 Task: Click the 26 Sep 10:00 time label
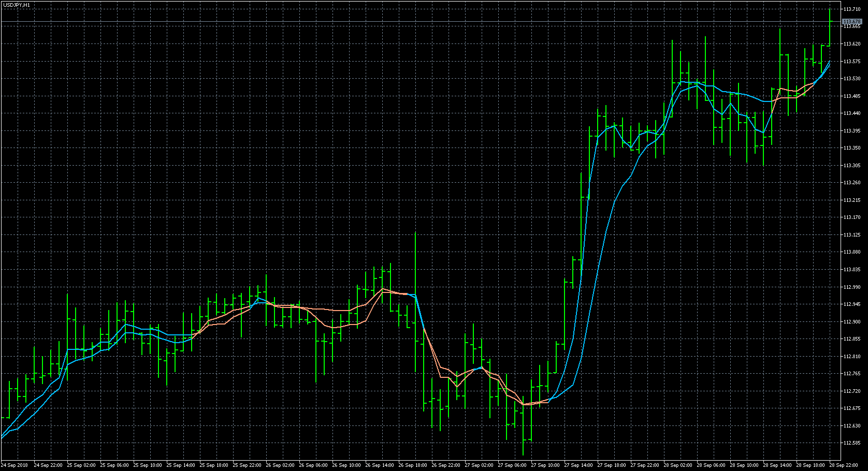pos(346,465)
